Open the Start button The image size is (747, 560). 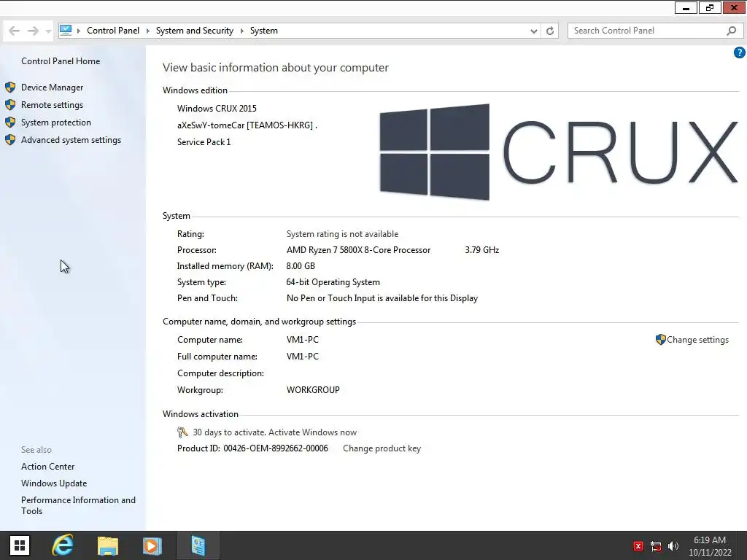pos(20,545)
